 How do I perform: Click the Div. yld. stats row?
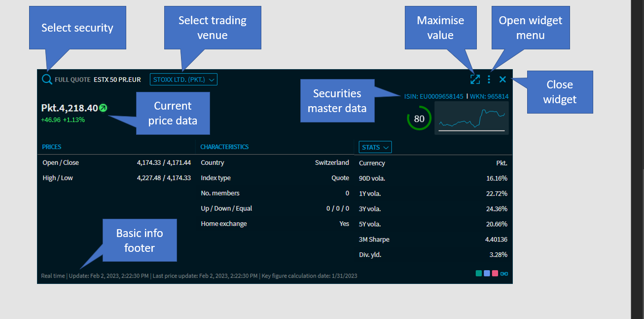[x=433, y=255]
